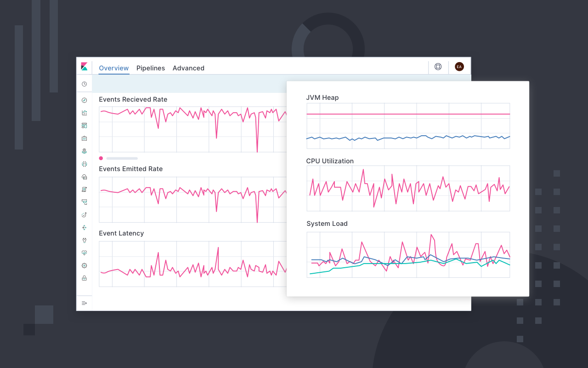Open the Canvas icon in sidebar

click(84, 138)
